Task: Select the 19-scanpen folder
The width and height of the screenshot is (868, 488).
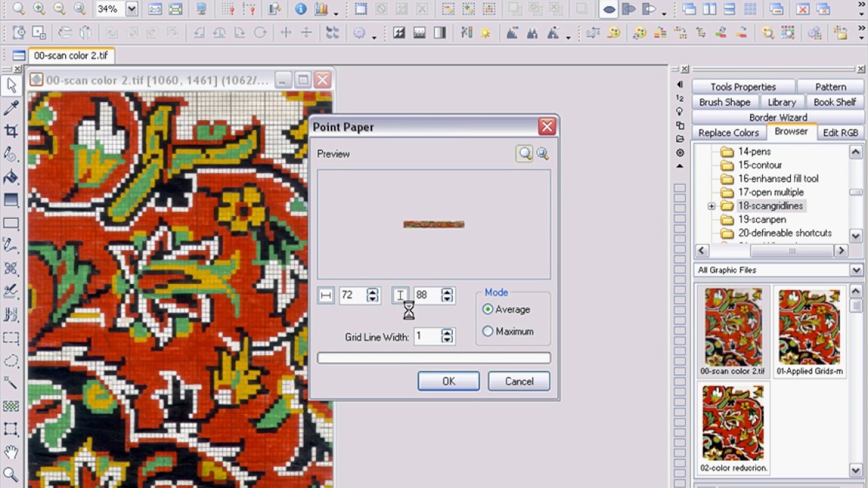Action: (762, 220)
